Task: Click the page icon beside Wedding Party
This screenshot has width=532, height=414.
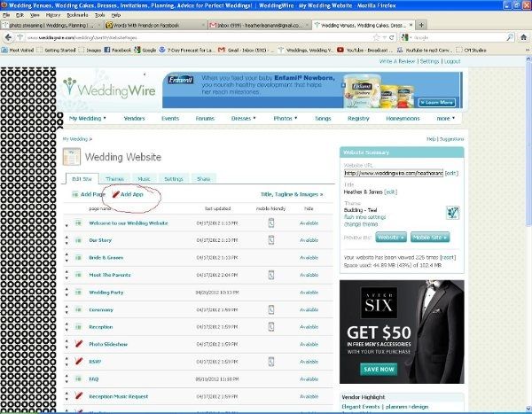Action: pyautogui.click(x=78, y=292)
